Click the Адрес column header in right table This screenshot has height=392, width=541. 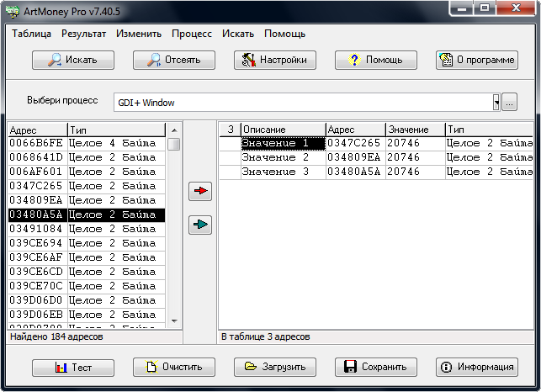(355, 130)
